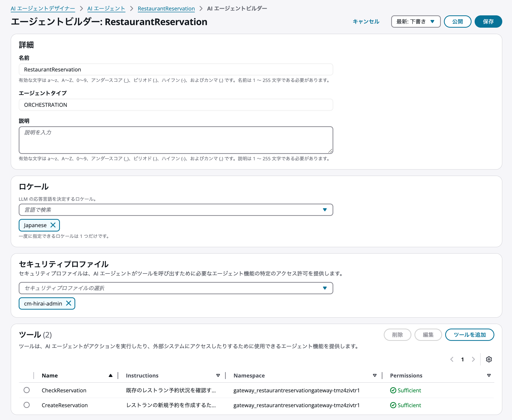
Task: Add a new tool with ツールを追加
Action: point(470,334)
